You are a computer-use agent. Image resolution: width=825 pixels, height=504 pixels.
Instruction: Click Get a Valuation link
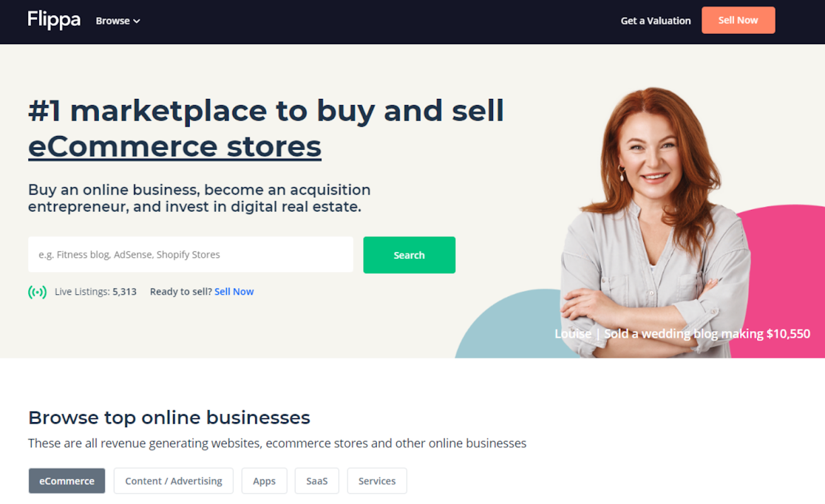coord(655,21)
